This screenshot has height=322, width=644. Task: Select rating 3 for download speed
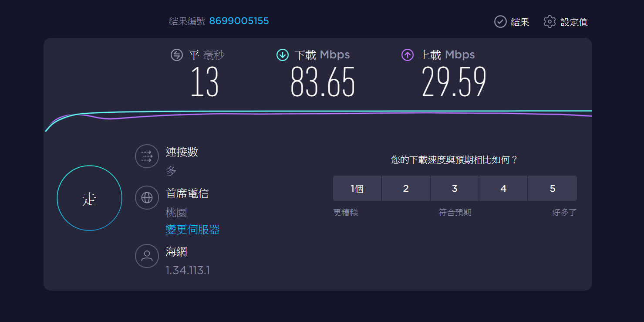tap(455, 188)
